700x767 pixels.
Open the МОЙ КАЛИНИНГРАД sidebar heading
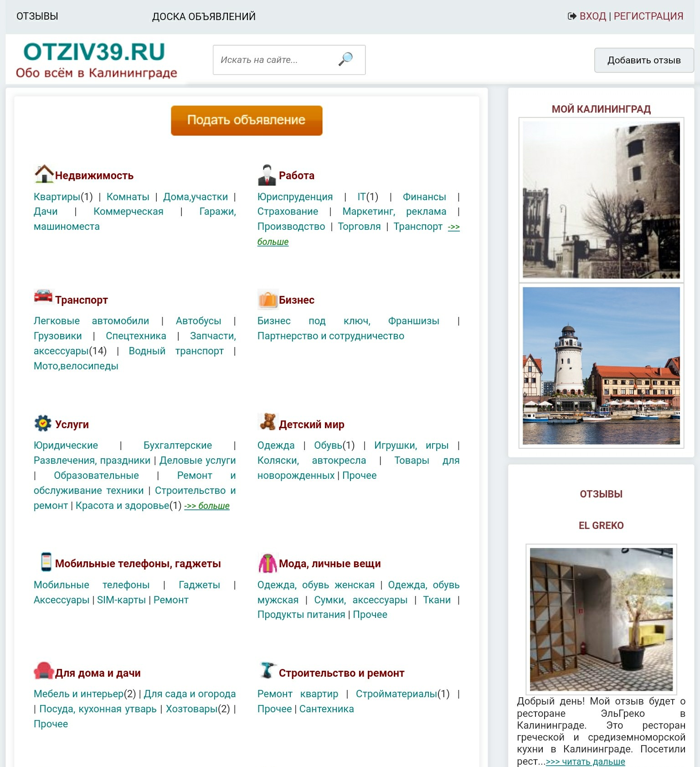click(x=601, y=109)
